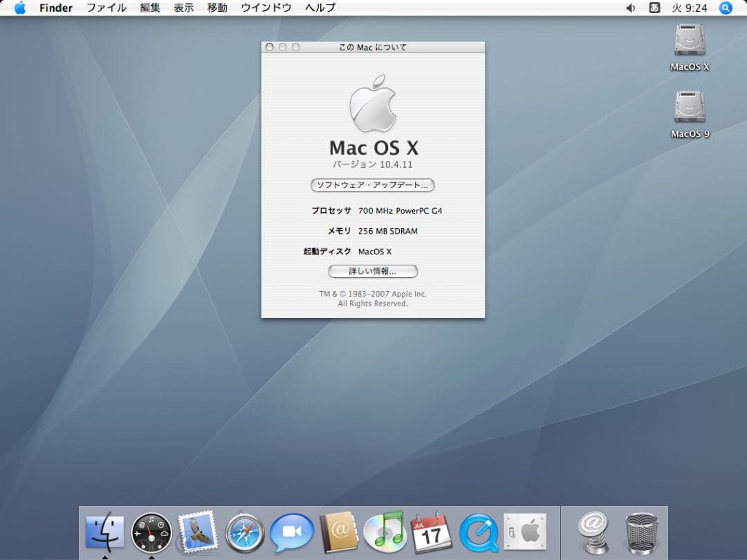Open the Mail application
This screenshot has width=747, height=560.
pos(198,532)
